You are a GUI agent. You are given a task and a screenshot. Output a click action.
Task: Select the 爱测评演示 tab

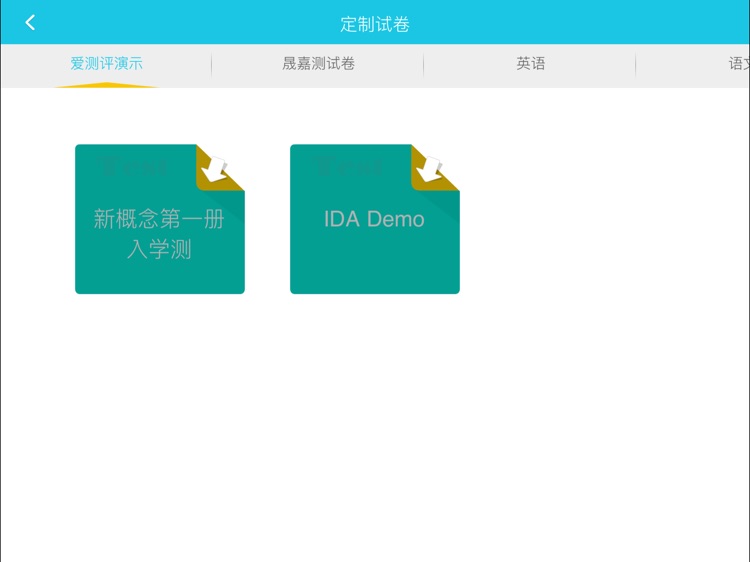tap(106, 64)
